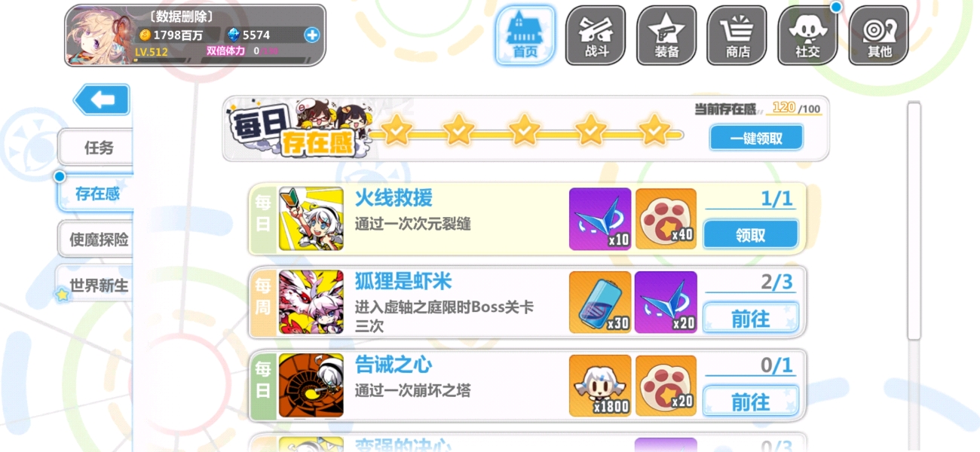This screenshot has height=452, width=980.
Task: Claim all with 一键领取 button
Action: [756, 138]
